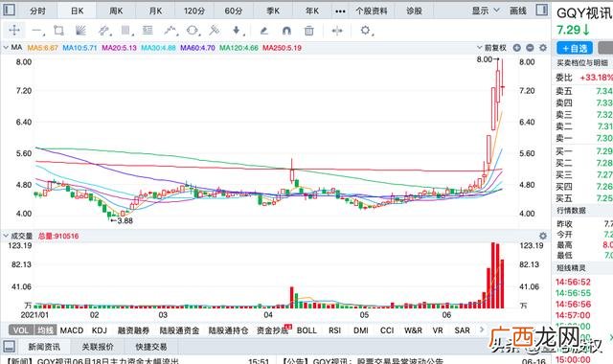Click the 画线 draw line button

pos(518,11)
